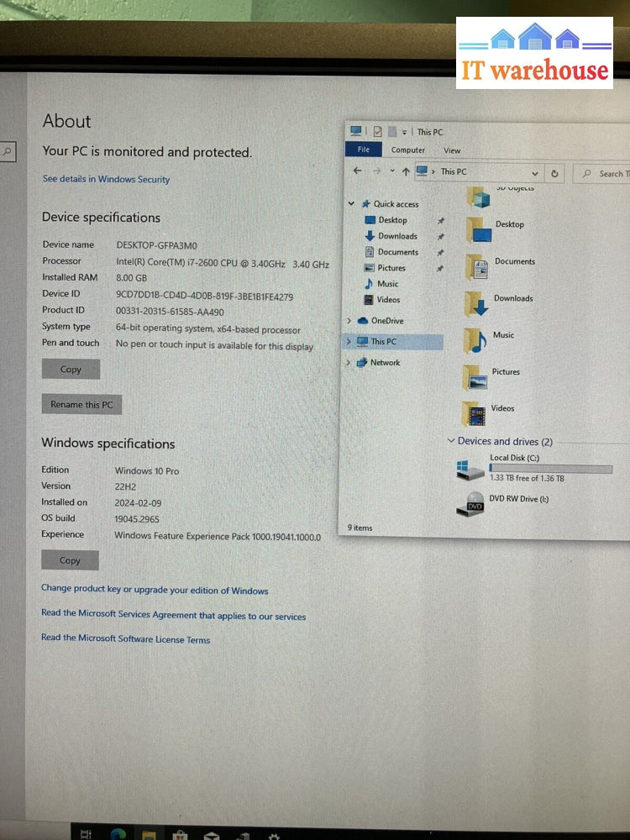The height and width of the screenshot is (840, 630).
Task: Click the Local Disk (C:) capacity bar
Action: point(551,469)
